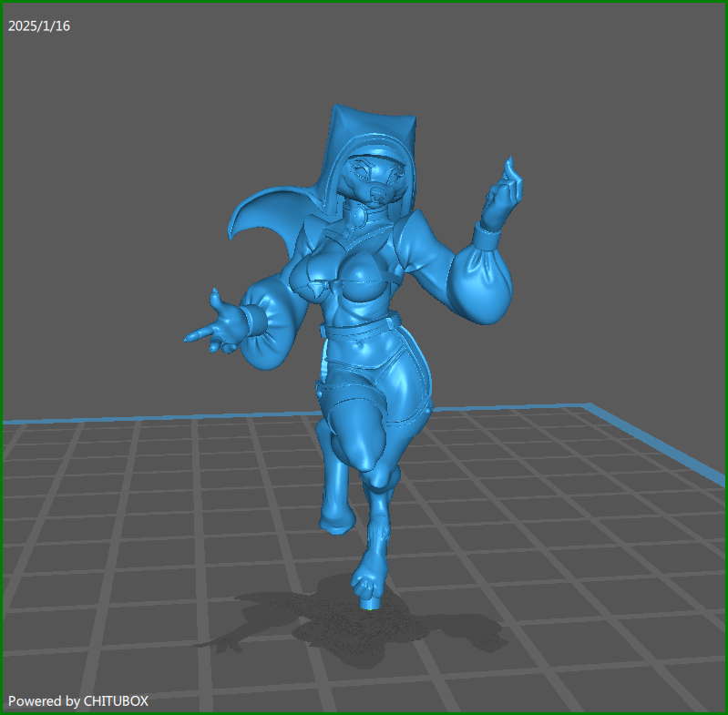728x715 pixels.
Task: Click the Powered by CHITUBOX watermark
Action: [78, 700]
